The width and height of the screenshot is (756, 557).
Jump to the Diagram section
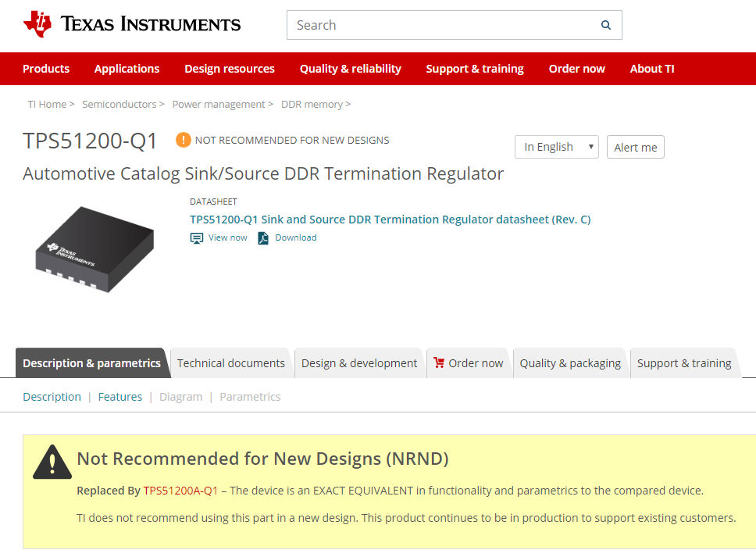(x=181, y=397)
